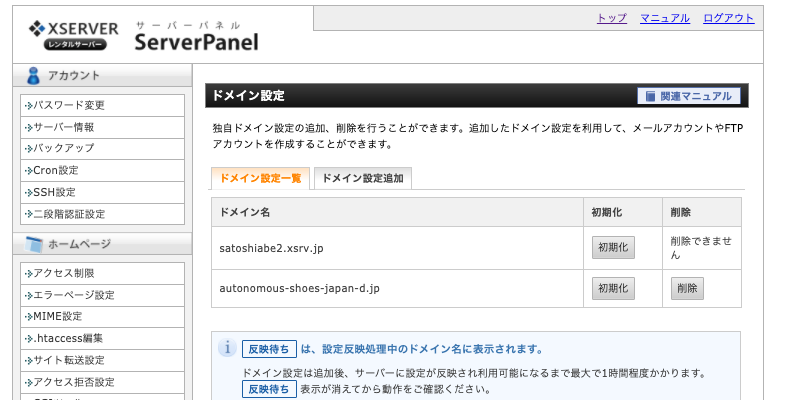
Task: Initialize the satoshiabe2.xsrv.jp domain
Action: 613,247
